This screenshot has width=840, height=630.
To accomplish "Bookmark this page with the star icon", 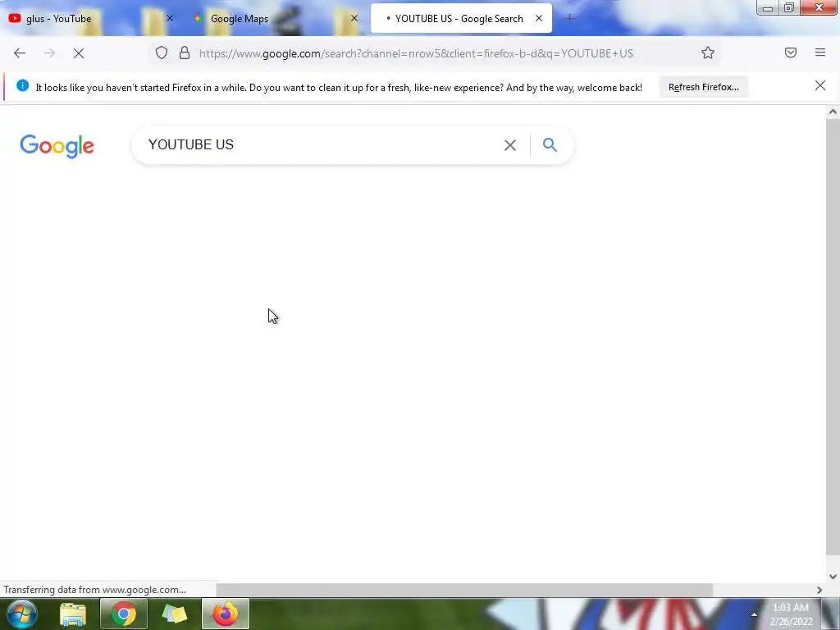I will coord(708,52).
